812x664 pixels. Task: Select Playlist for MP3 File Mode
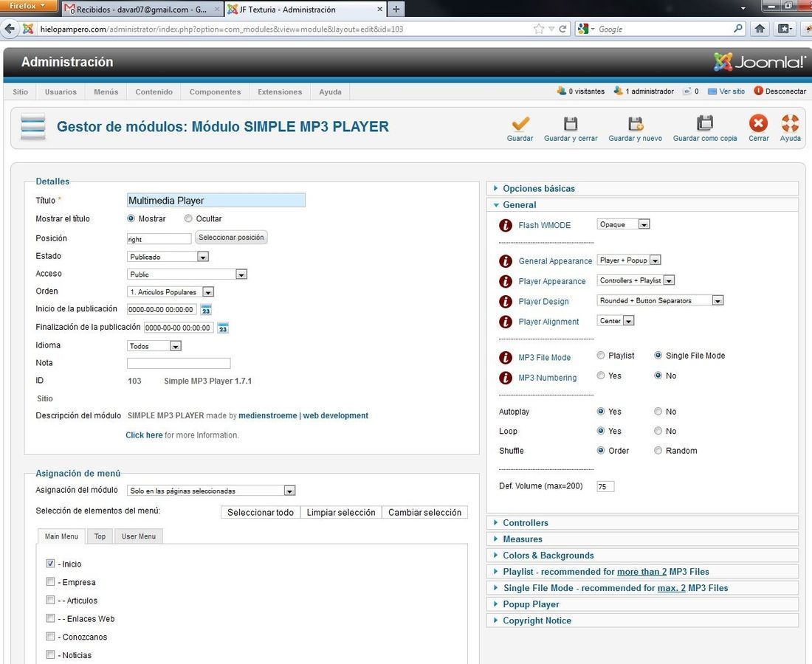[x=601, y=356]
